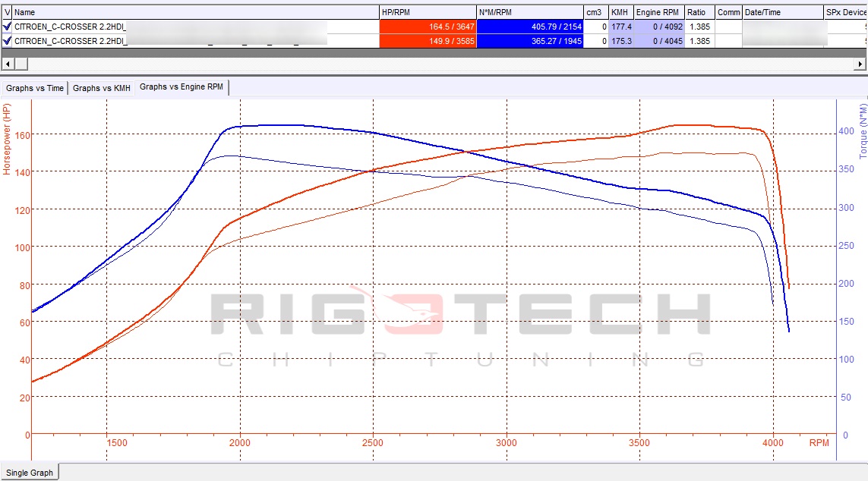Viewport: 868px width, 481px height.
Task: Click the 2000 RPM axis tick label
Action: click(x=240, y=443)
